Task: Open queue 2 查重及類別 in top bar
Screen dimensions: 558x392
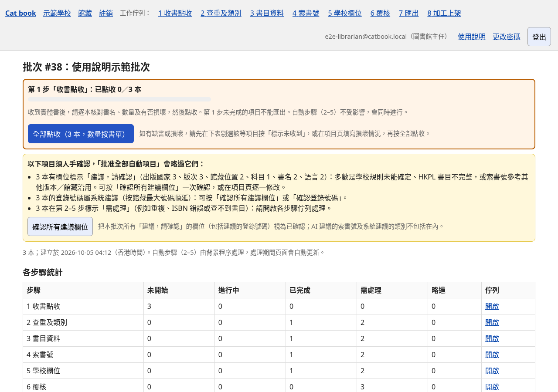Action: [x=221, y=13]
